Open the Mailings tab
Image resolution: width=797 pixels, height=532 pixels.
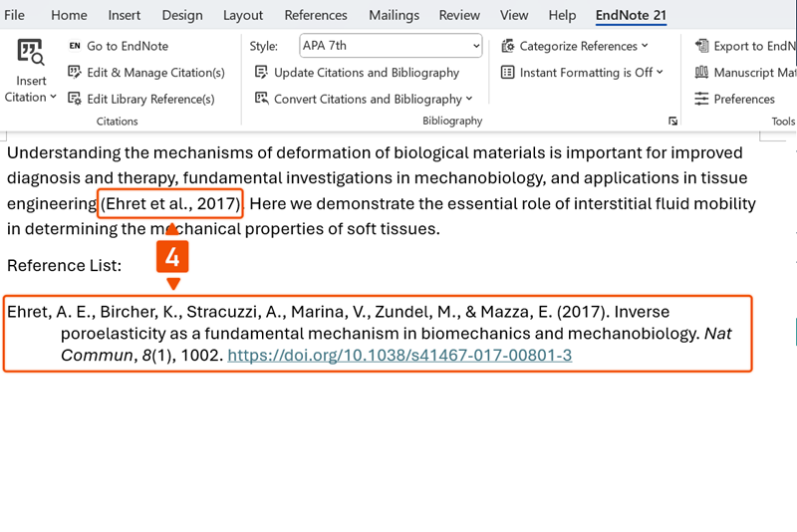tap(394, 15)
